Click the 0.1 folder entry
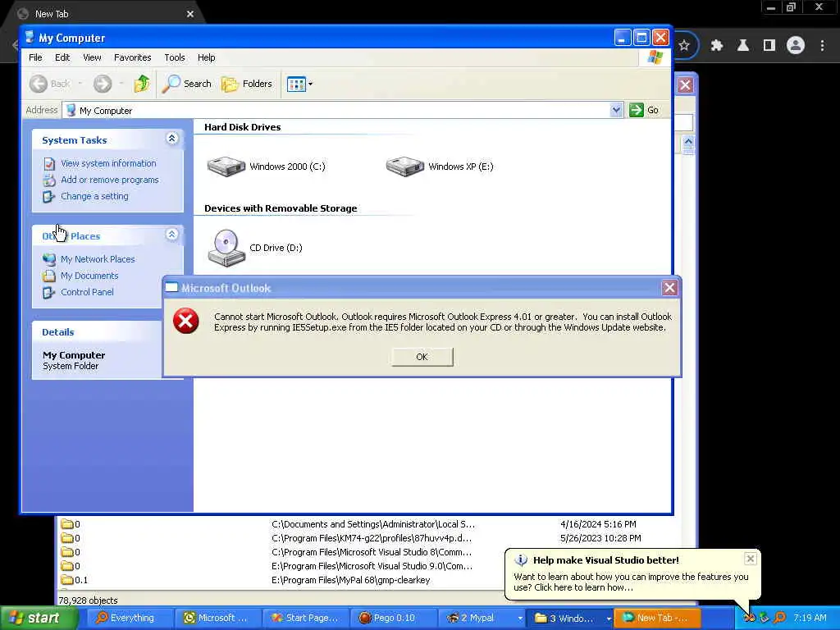This screenshot has height=630, width=840. (x=75, y=580)
